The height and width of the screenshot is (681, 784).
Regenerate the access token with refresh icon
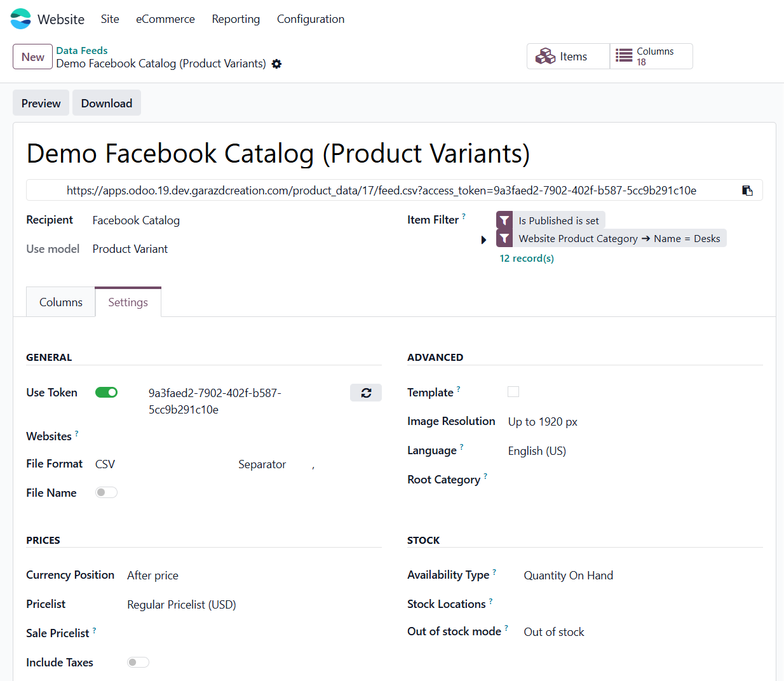[x=366, y=393]
